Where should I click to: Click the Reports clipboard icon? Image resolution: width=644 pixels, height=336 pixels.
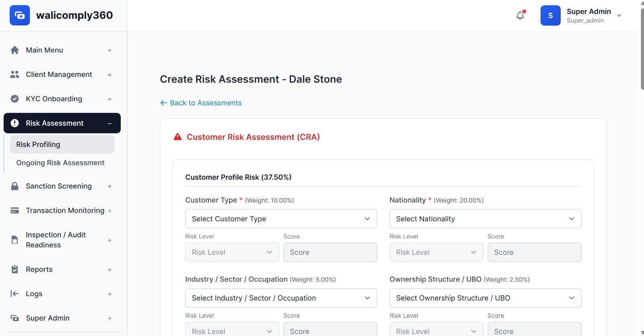(15, 270)
